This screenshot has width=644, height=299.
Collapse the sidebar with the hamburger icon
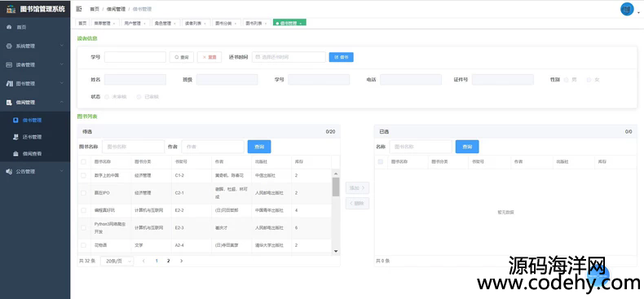[x=79, y=9]
